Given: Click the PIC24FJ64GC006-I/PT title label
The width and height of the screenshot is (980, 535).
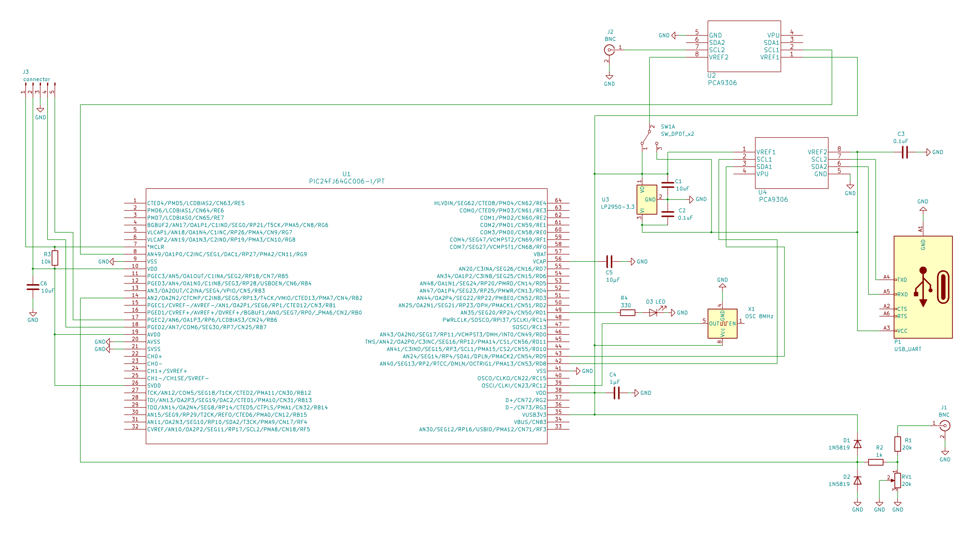Looking at the screenshot, I should tap(347, 181).
